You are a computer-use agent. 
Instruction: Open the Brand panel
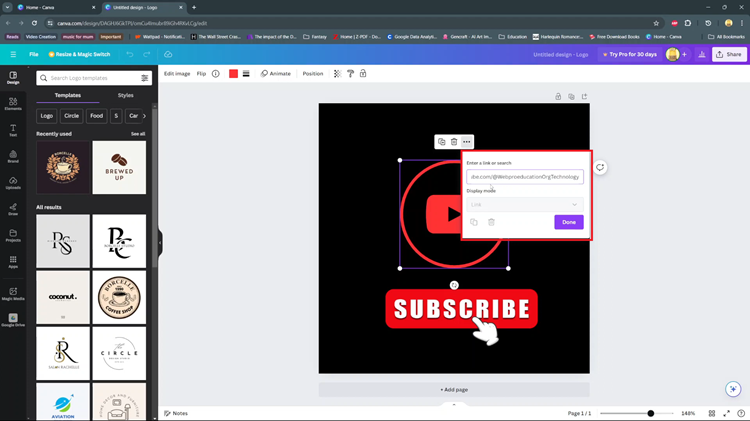tap(13, 156)
